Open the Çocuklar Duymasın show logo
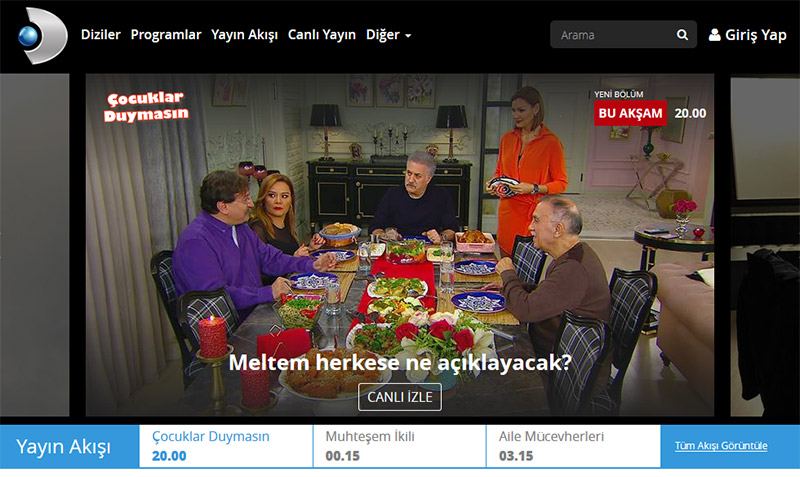Image resolution: width=800 pixels, height=477 pixels. pos(146,107)
